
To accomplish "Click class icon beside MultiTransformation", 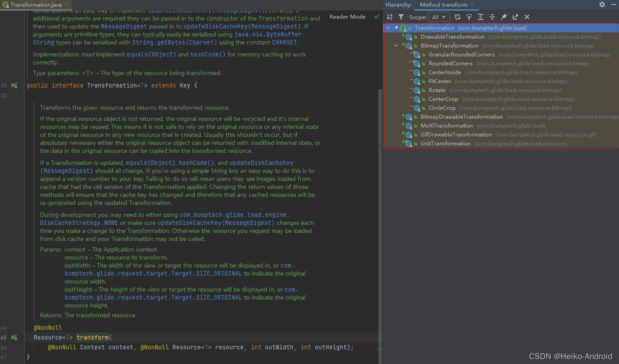I will 409,125.
